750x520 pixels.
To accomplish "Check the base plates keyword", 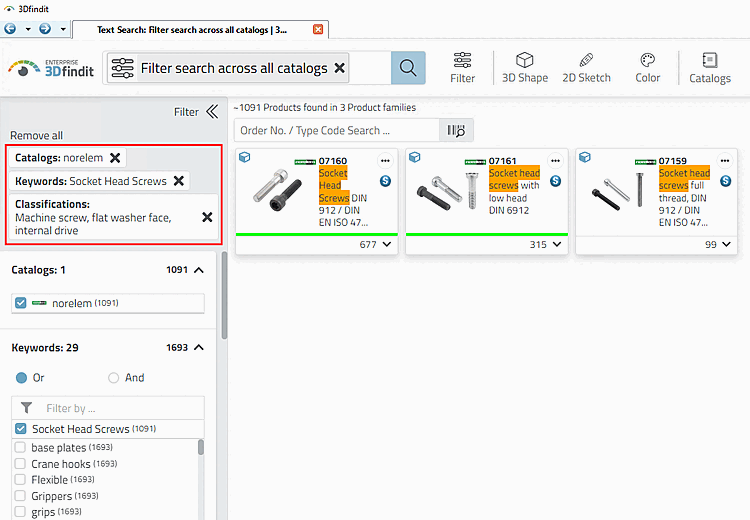I will tap(20, 447).
